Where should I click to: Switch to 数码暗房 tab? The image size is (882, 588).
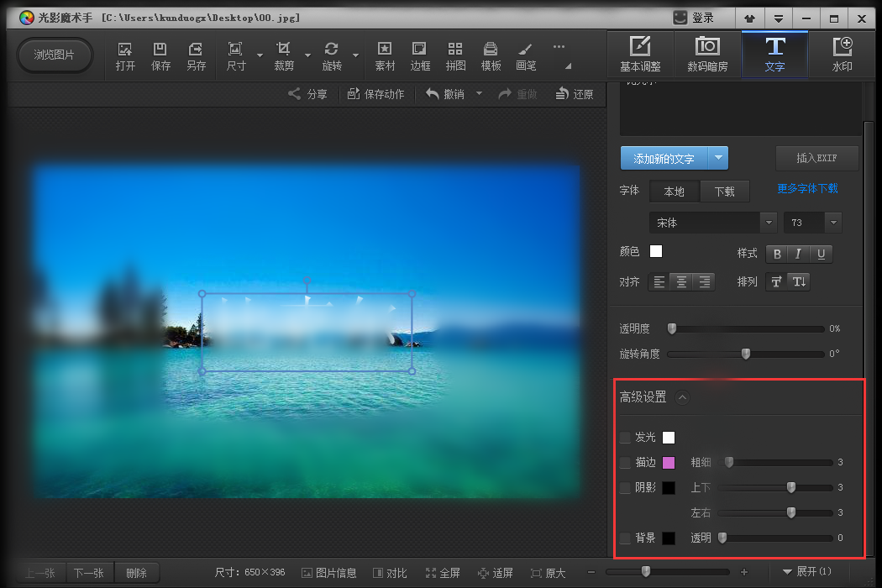point(707,55)
